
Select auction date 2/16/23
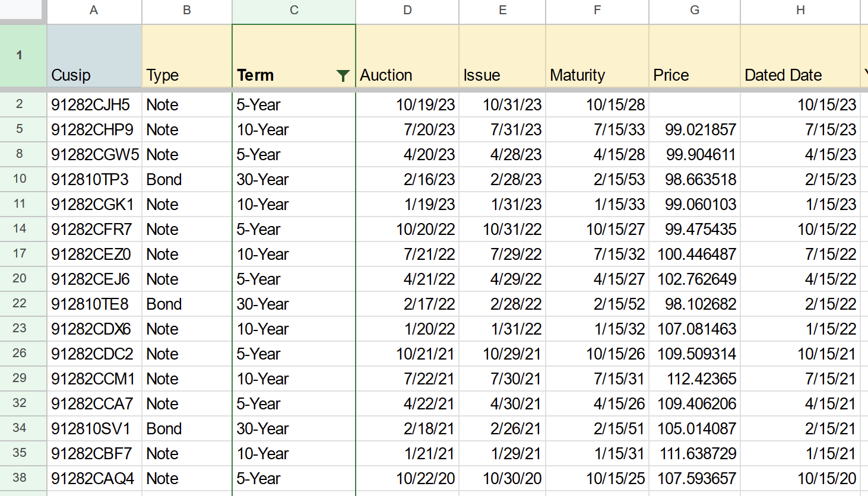pos(407,179)
